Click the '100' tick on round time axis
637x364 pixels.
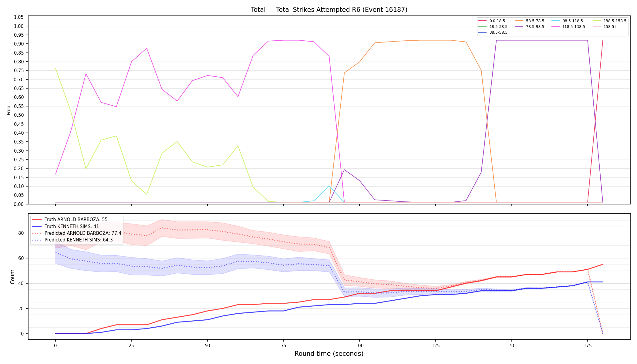[x=359, y=345]
